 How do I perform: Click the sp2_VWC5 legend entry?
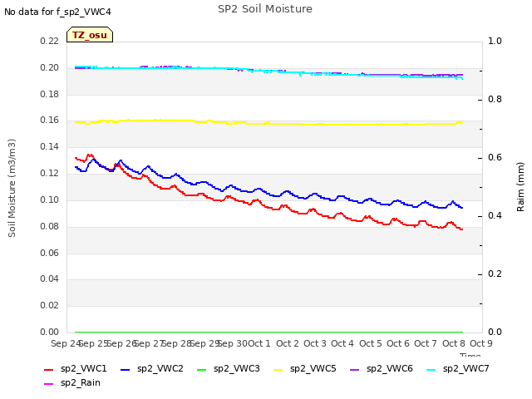(305, 369)
